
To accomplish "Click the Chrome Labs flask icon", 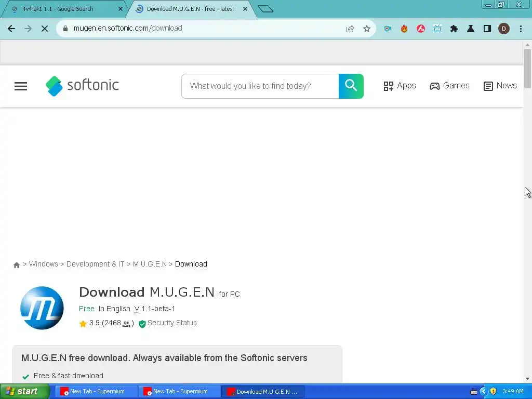I will tap(471, 29).
